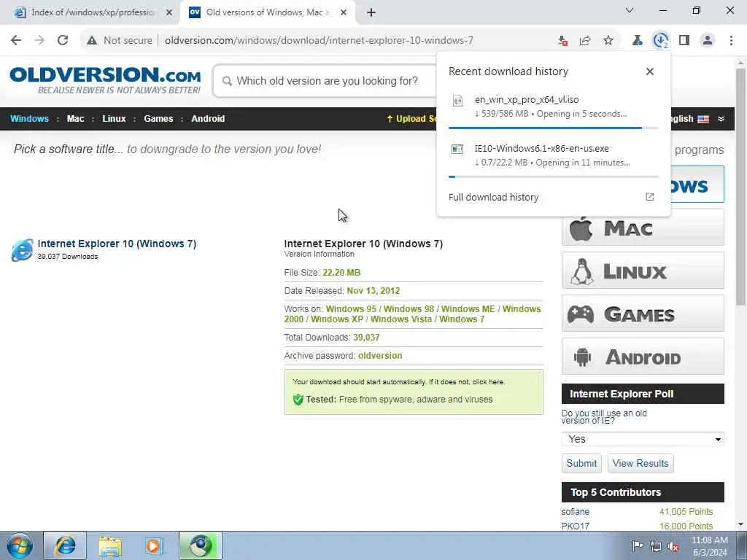The width and height of the screenshot is (747, 560).
Task: Click the page vertical scrollbar thumb
Action: (740, 187)
